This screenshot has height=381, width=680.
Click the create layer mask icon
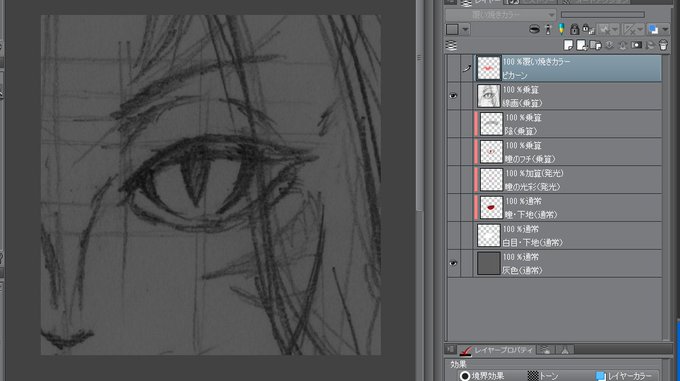pyautogui.click(x=636, y=46)
